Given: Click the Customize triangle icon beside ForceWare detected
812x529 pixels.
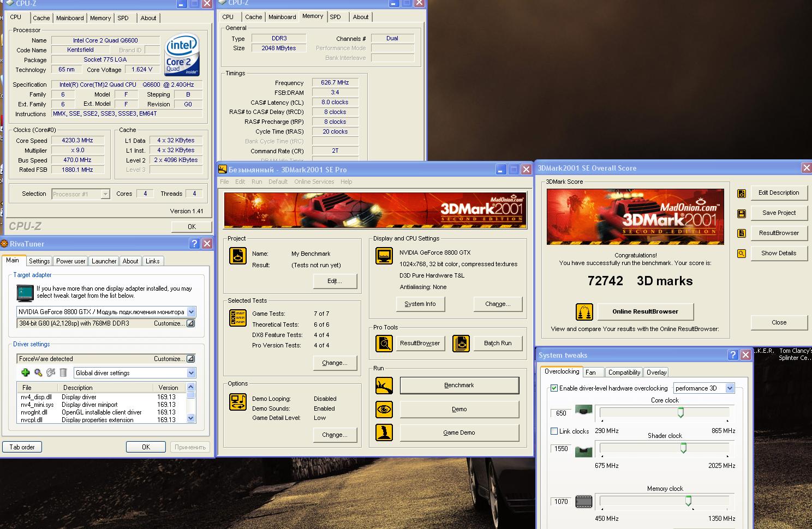Looking at the screenshot, I should [190, 359].
